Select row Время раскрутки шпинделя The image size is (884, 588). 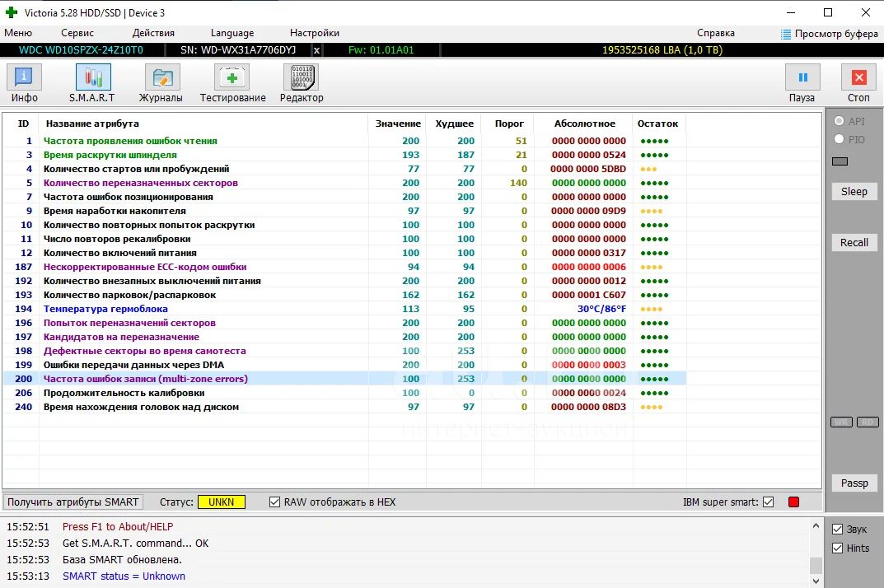[x=345, y=155]
